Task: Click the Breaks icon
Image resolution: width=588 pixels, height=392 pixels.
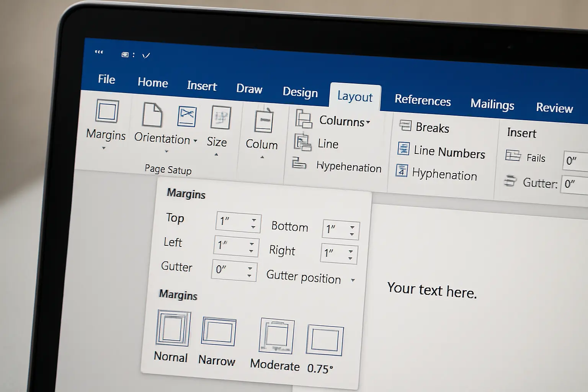Action: tap(405, 125)
